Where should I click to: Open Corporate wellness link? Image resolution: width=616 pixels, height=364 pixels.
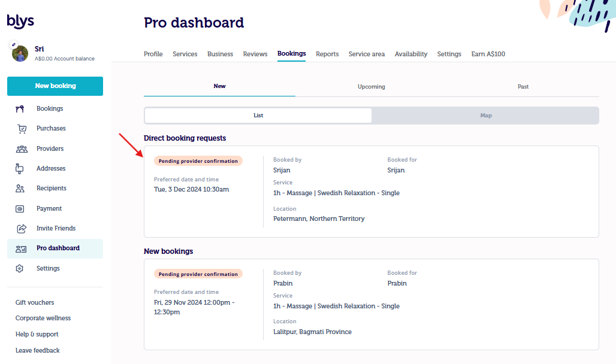point(43,318)
